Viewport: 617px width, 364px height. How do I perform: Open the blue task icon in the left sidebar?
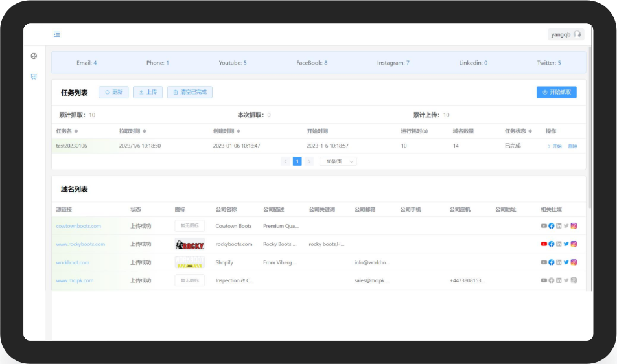[34, 76]
